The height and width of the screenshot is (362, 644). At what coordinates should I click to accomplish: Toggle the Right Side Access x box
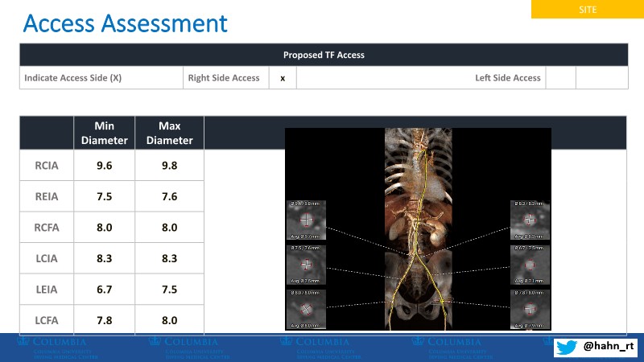coord(283,78)
